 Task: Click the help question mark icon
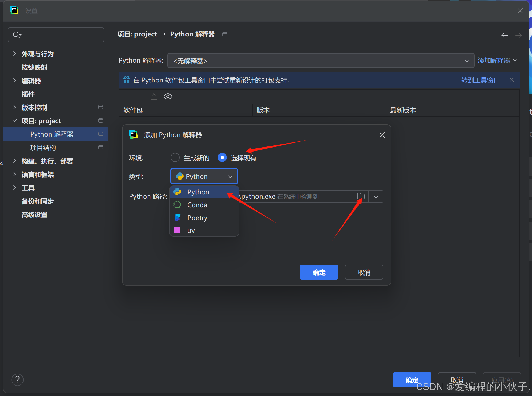click(x=17, y=380)
